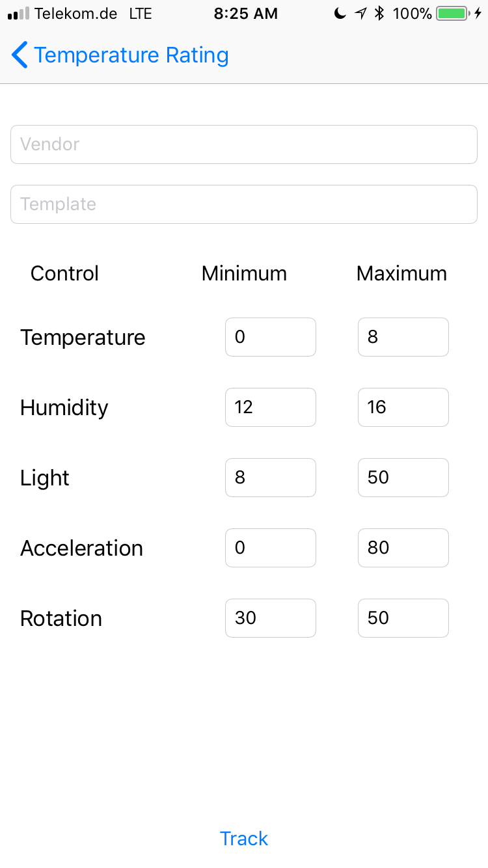The image size is (488, 868).
Task: Click the Rotation minimum field
Action: (x=271, y=618)
